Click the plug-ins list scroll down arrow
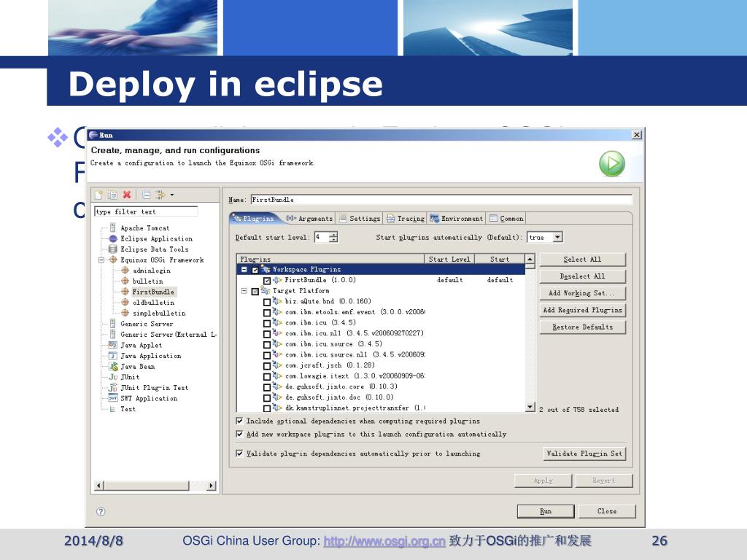Viewport: 747px width, 560px height. (530, 407)
